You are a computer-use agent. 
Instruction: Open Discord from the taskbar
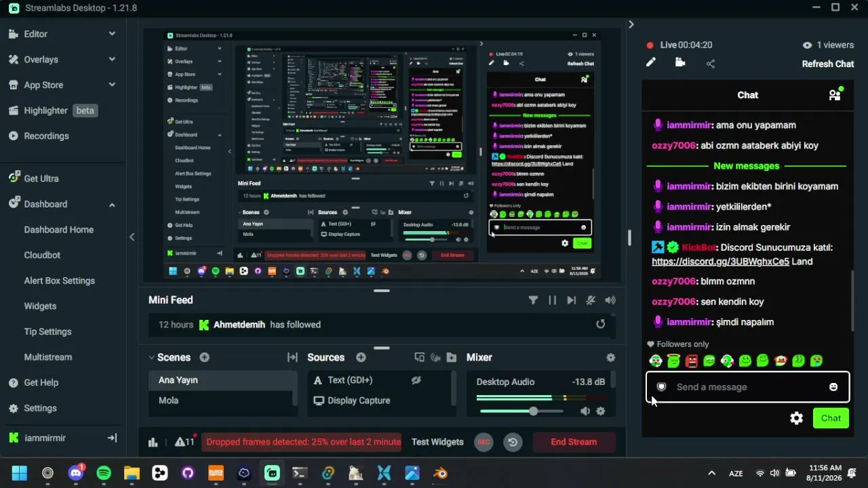[76, 473]
